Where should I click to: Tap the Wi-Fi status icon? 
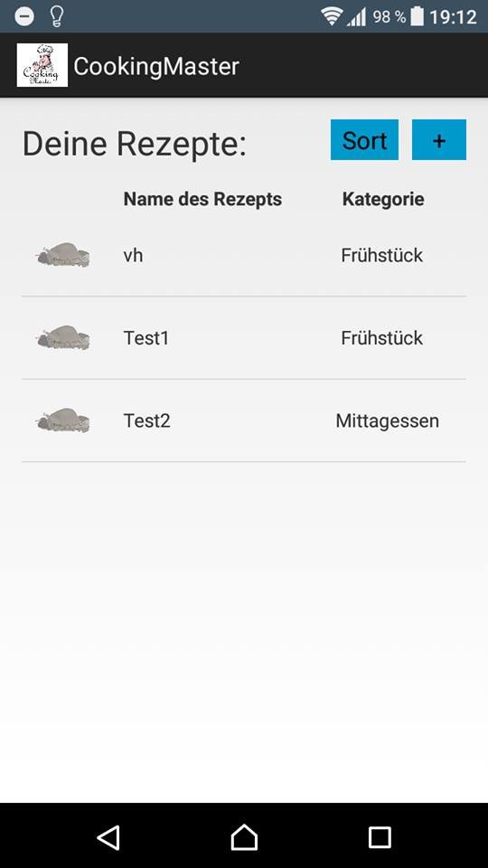pyautogui.click(x=332, y=16)
